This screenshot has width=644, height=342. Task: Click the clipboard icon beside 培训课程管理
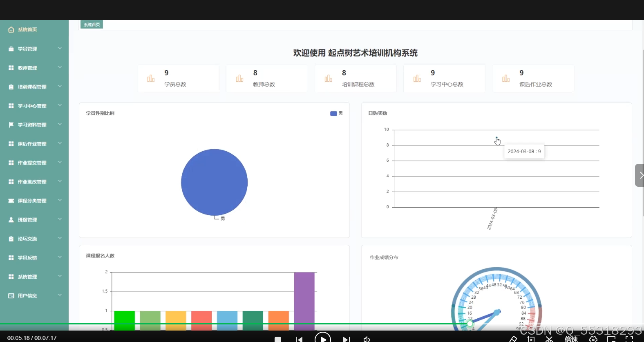[11, 87]
